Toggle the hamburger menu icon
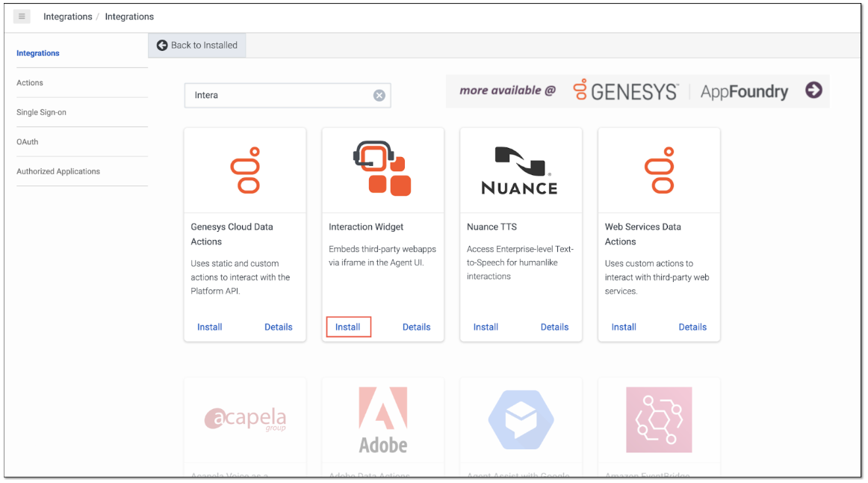 tap(22, 16)
